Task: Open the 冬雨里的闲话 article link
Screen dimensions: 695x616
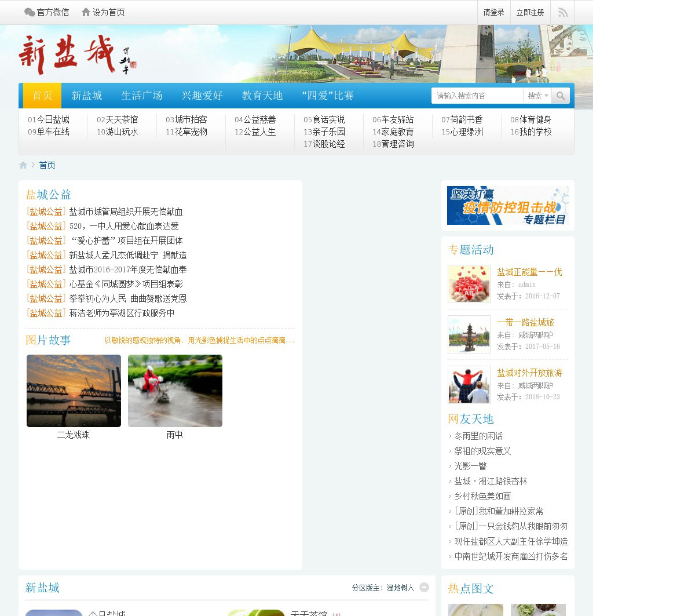Action: tap(478, 436)
